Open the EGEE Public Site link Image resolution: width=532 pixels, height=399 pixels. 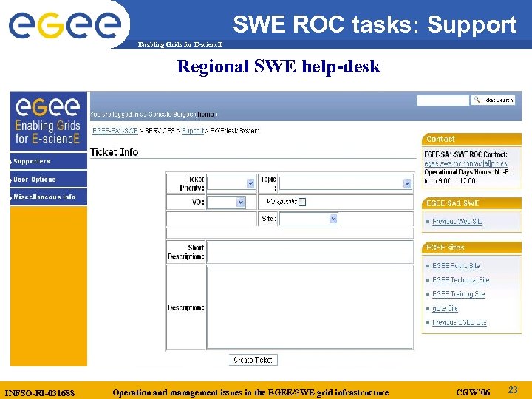[456, 266]
